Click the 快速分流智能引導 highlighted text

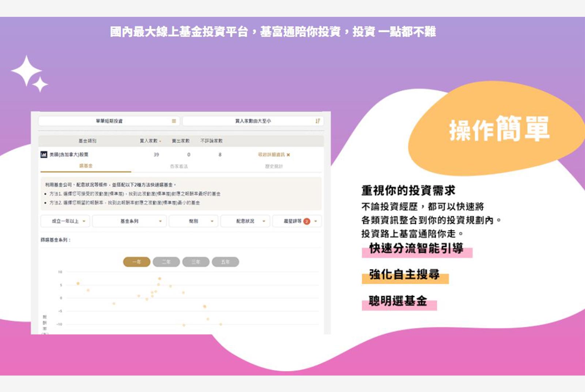[416, 249]
